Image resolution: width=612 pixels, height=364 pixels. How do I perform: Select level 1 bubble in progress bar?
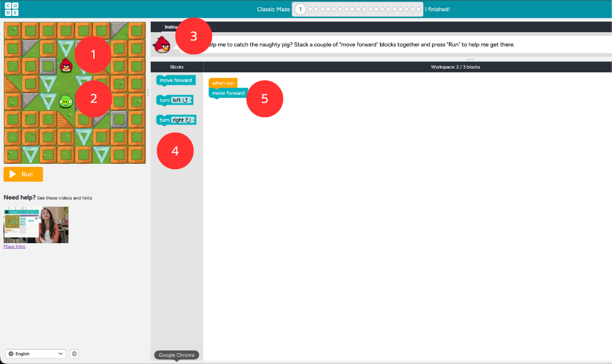click(300, 10)
